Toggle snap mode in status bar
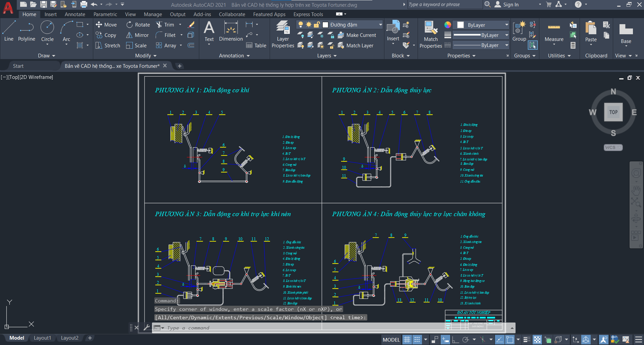Viewport: 644px width, 345px height. [417, 340]
